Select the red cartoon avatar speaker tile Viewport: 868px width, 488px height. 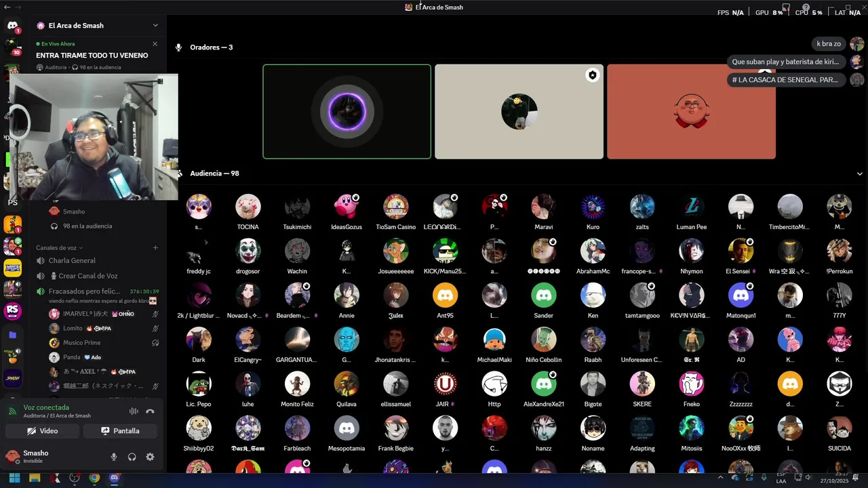pos(691,112)
